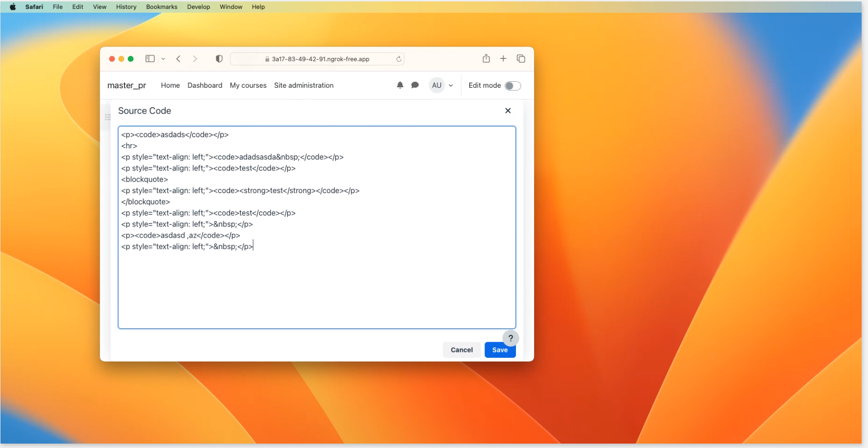This screenshot has height=448, width=868.
Task: Expand the sidebar tab group dropdown arrow
Action: (163, 59)
